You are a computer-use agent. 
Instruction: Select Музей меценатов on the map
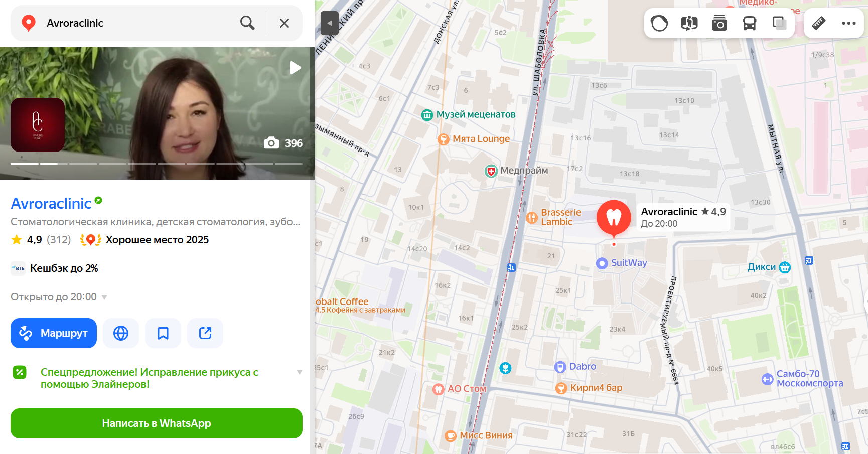(x=469, y=115)
